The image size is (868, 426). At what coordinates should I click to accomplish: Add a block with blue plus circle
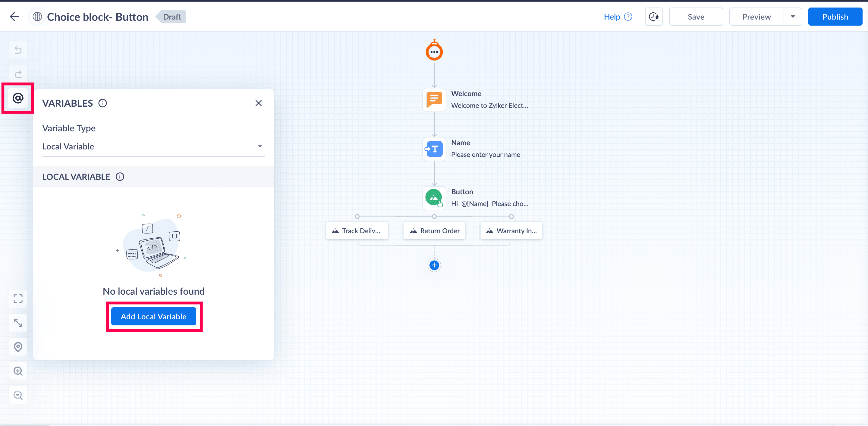(x=434, y=265)
